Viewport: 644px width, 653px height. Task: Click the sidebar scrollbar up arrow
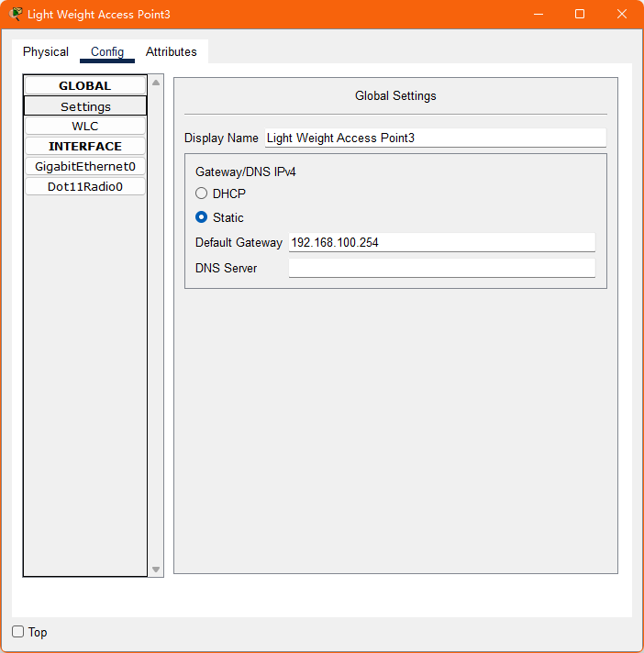[x=156, y=83]
